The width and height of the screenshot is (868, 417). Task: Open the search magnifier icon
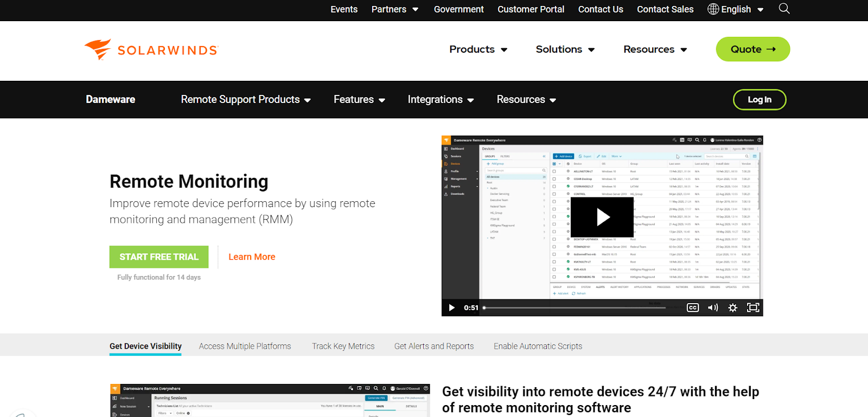click(x=784, y=9)
